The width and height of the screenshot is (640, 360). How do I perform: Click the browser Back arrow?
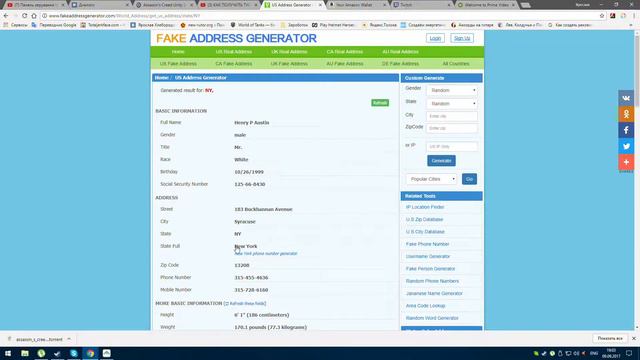[6, 16]
